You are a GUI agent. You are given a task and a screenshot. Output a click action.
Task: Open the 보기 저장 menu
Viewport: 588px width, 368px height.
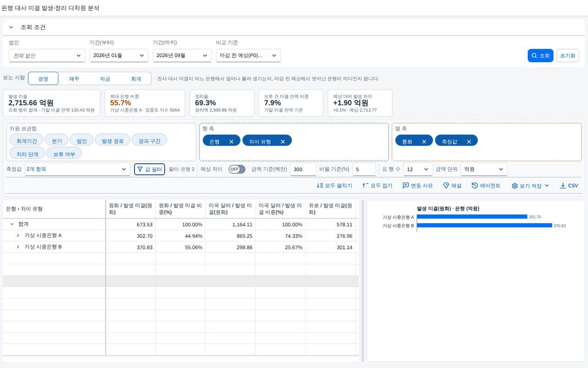coord(531,186)
